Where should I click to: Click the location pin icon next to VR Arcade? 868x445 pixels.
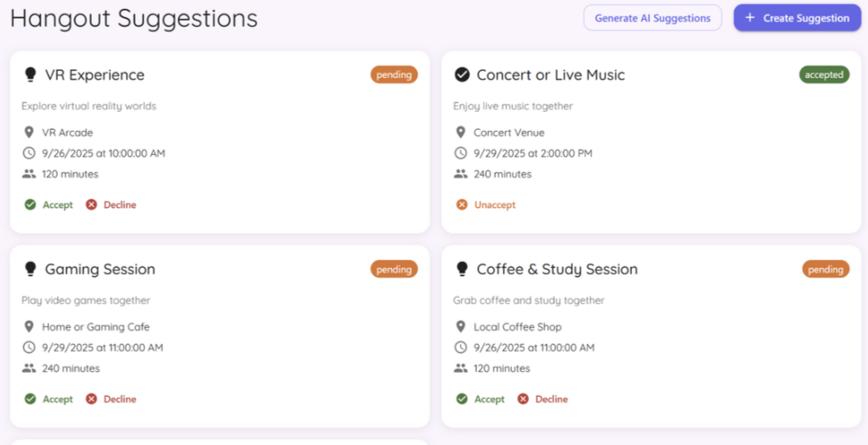[29, 133]
